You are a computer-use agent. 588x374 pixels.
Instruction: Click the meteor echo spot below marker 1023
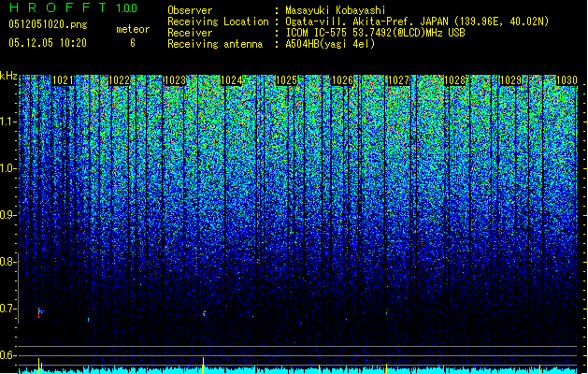coord(204,313)
